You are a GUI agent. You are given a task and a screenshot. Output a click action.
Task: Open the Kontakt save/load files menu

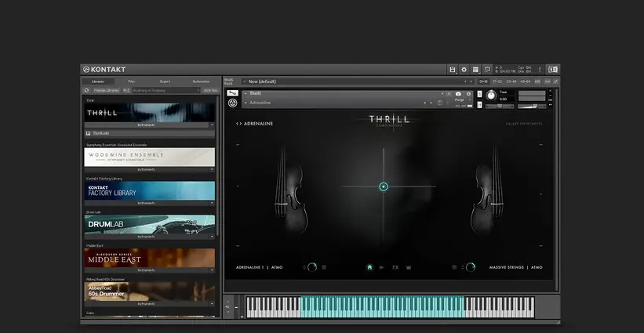[452, 70]
